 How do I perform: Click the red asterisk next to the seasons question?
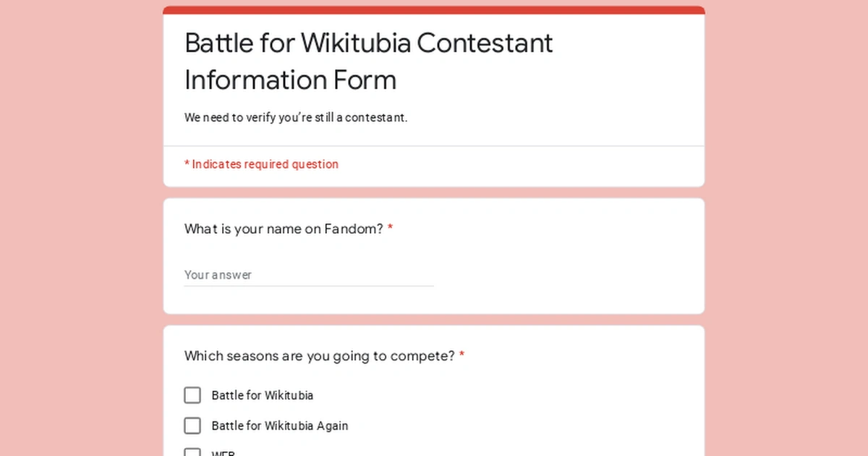click(x=461, y=354)
